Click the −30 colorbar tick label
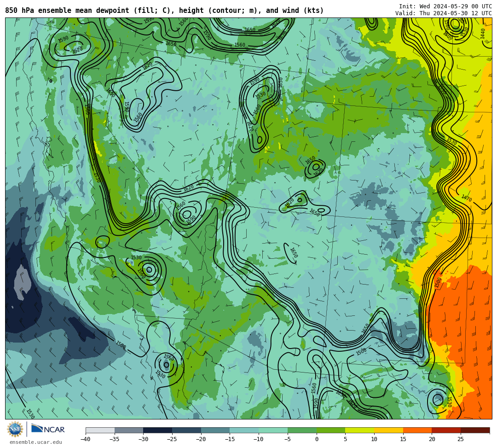The height and width of the screenshot is (448, 497). tap(143, 439)
